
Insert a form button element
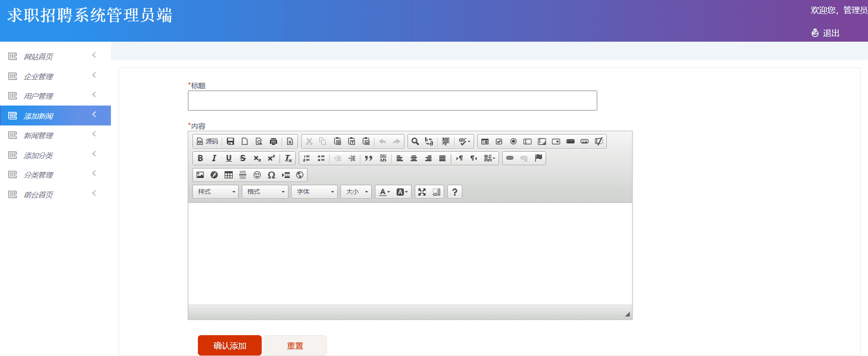[571, 141]
